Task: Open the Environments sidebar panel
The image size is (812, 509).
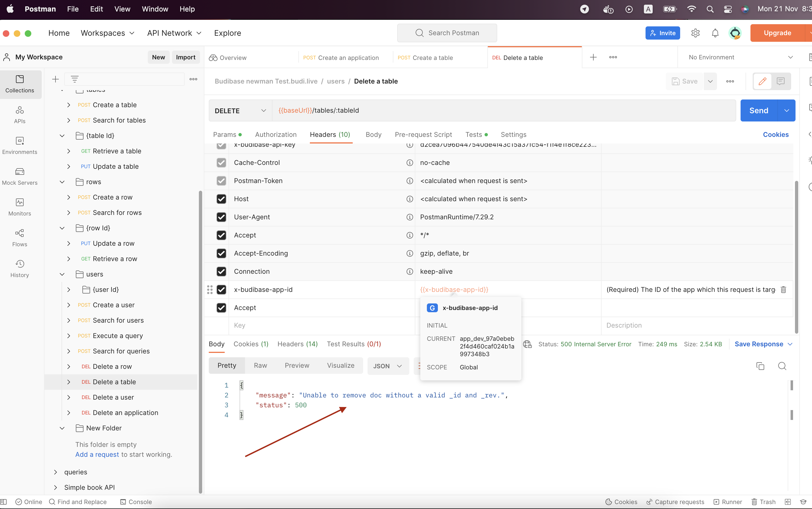Action: coord(20,145)
